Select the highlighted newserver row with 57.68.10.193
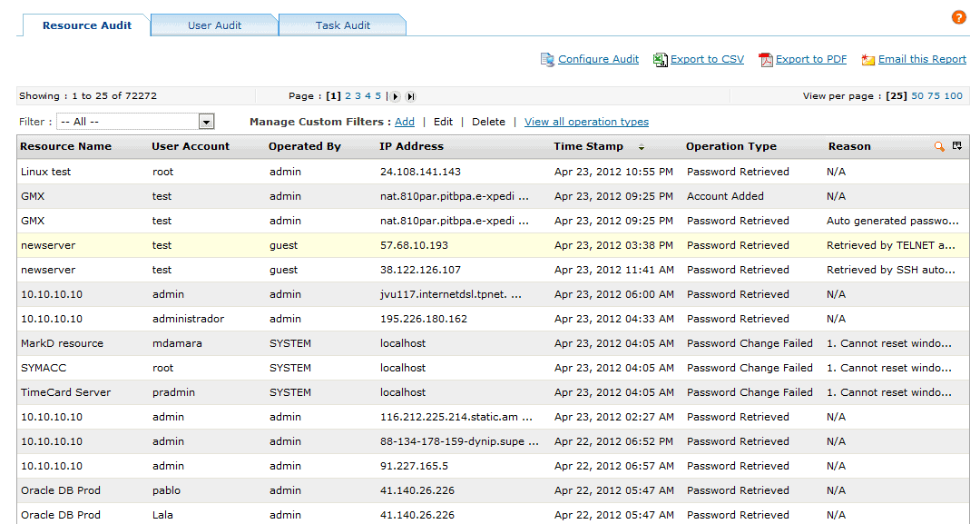This screenshot has width=980, height=524. click(493, 245)
